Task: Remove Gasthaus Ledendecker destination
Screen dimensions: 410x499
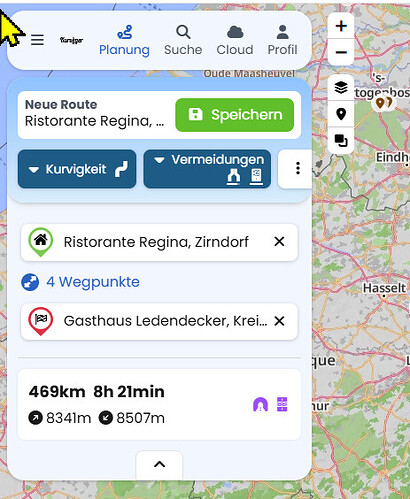Action: [279, 321]
